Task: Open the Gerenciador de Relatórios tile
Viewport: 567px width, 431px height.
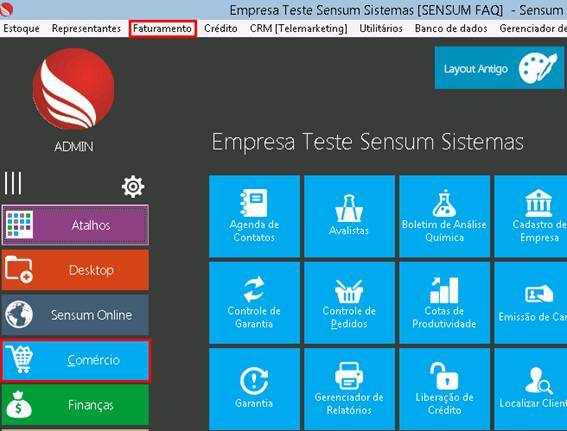Action: 349,389
